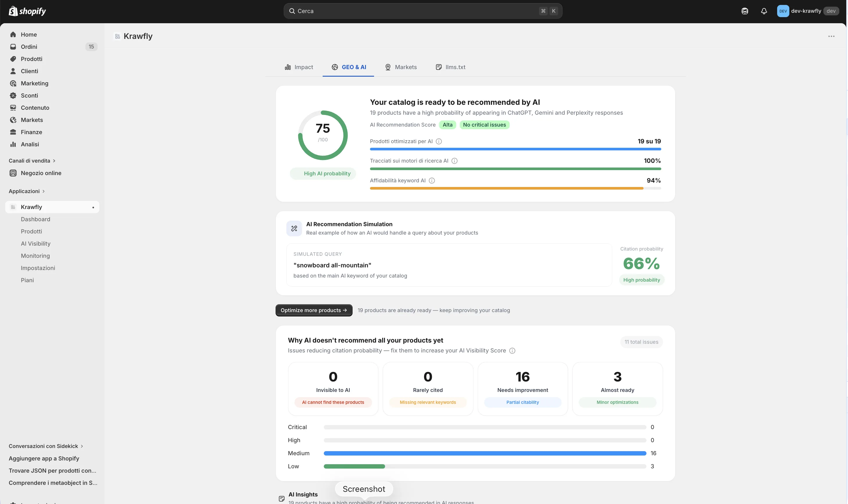The width and height of the screenshot is (848, 504).
Task: Click the 11 total issues badge
Action: 641,342
